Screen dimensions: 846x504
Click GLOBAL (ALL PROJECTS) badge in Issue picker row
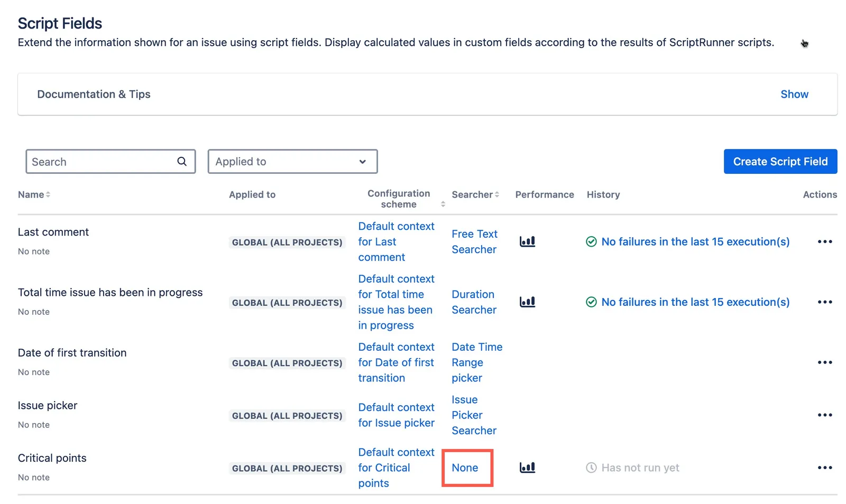(x=287, y=415)
